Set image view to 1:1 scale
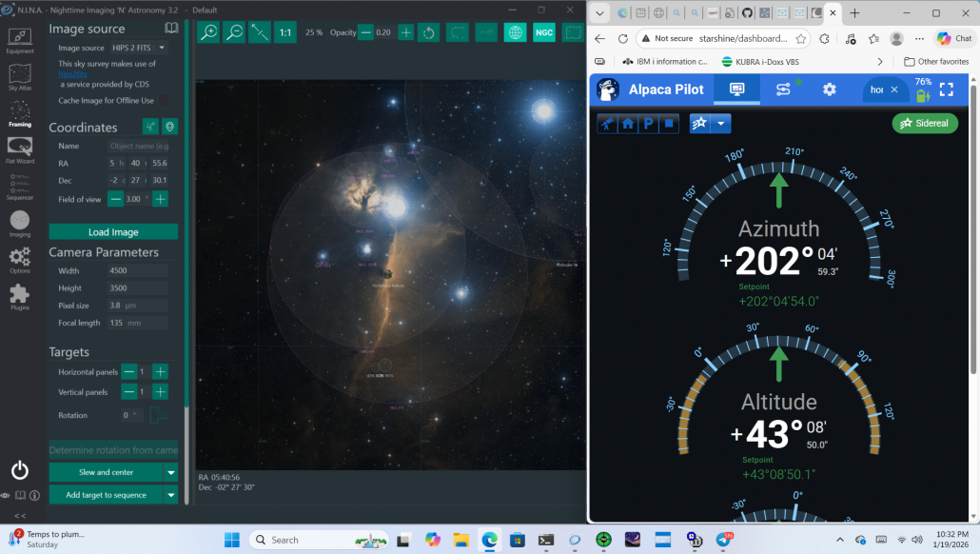The image size is (980, 554). (284, 32)
